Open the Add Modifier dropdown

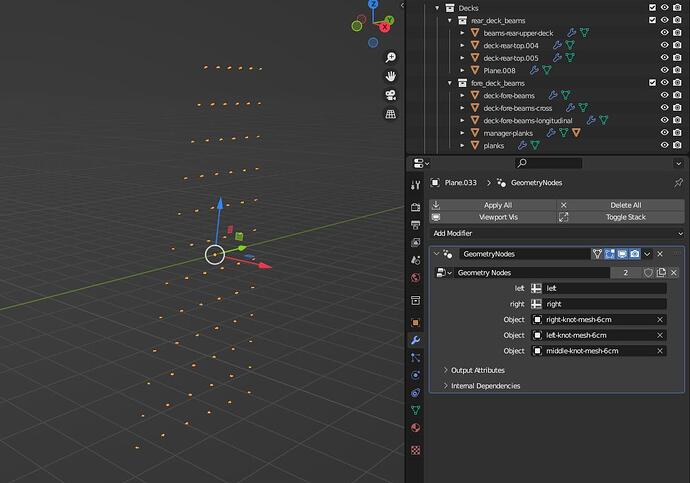[x=557, y=233]
